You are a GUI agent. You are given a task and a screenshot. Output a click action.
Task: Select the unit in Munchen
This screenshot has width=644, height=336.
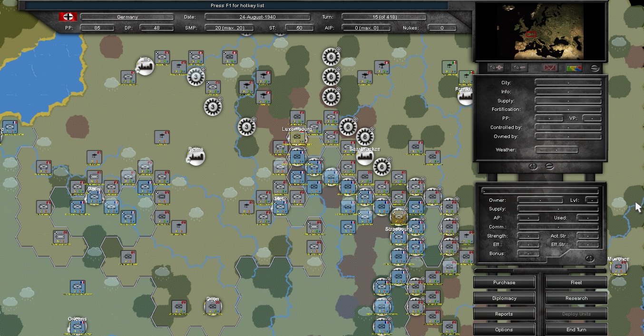tap(618, 267)
